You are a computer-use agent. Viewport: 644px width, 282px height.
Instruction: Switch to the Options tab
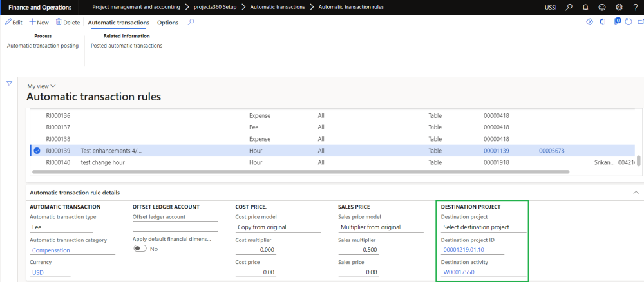coord(167,23)
